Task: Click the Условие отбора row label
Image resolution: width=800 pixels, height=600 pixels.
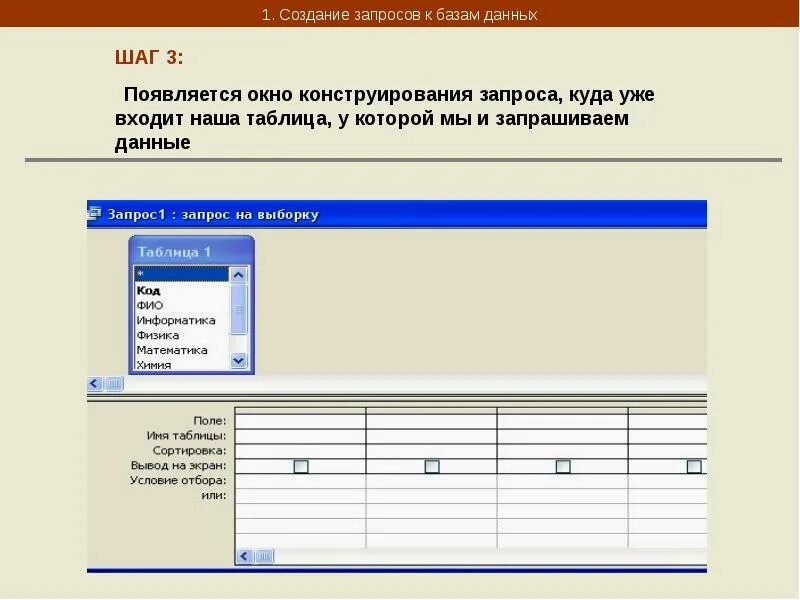Action: point(178,481)
